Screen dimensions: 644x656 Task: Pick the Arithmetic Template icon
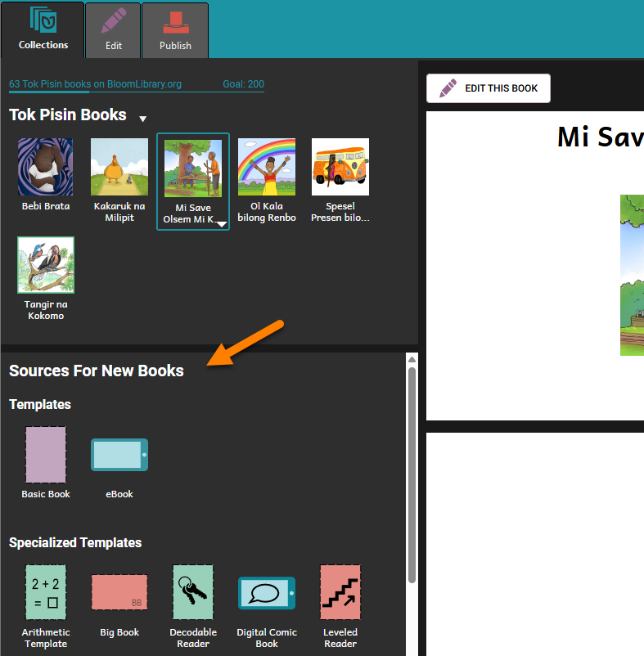(x=46, y=592)
